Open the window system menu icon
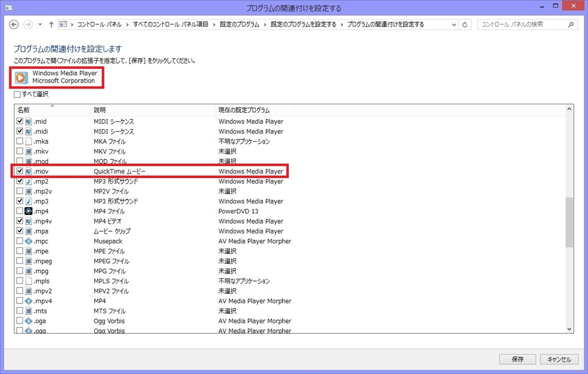Screen dimensions: 588x374 tap(9, 7)
